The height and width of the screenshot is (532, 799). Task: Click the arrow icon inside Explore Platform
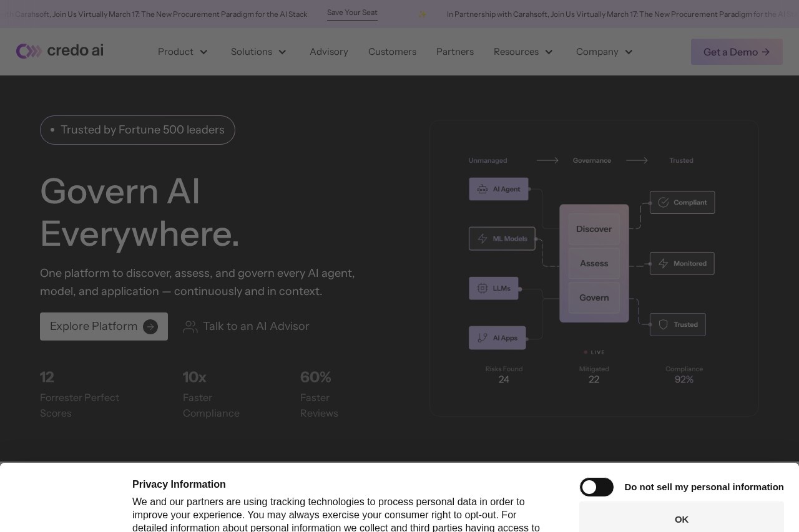(x=150, y=326)
